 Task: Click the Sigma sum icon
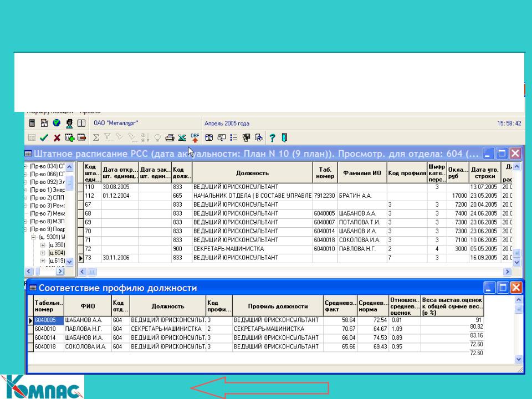pos(96,137)
